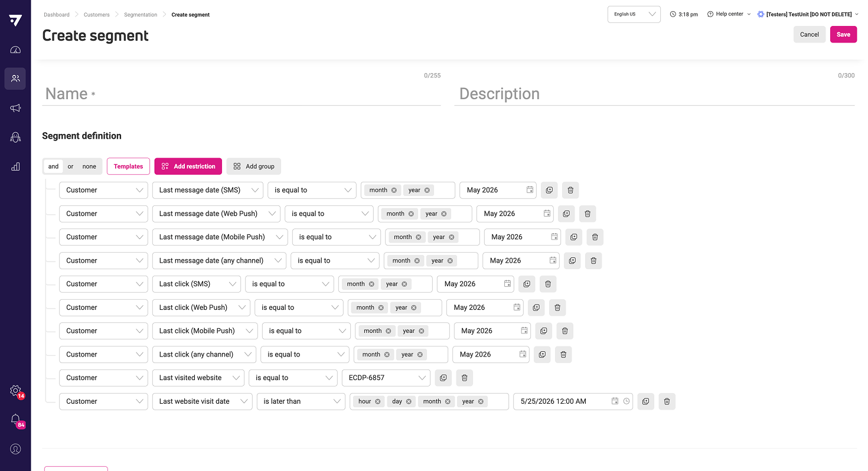Image resolution: width=868 pixels, height=471 pixels.
Task: Open the user profile sidebar icon
Action: tap(15, 449)
